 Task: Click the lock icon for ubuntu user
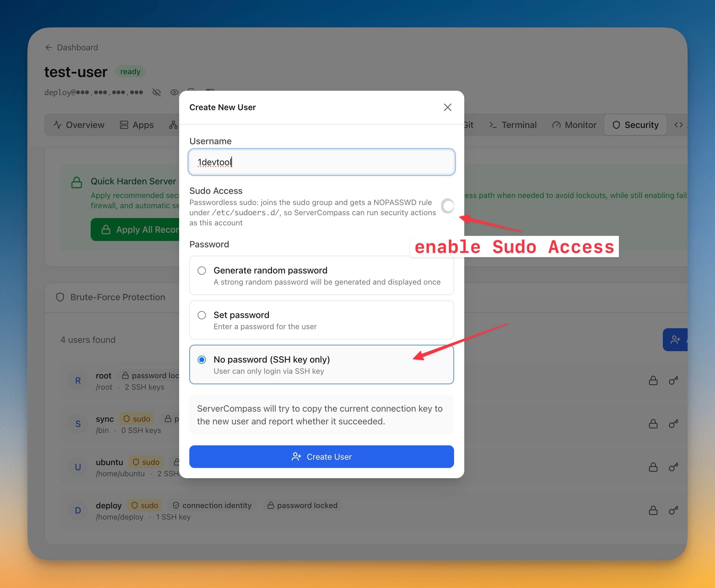[653, 467]
